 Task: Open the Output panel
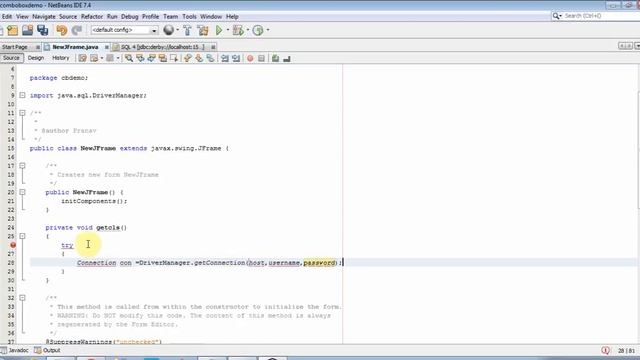point(47,350)
